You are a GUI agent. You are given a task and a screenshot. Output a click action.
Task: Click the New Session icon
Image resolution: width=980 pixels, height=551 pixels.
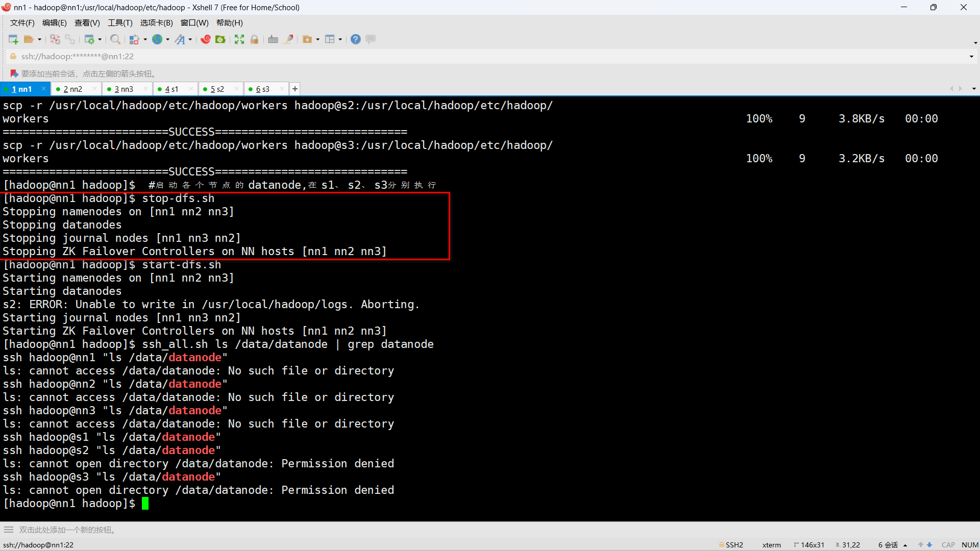coord(13,39)
